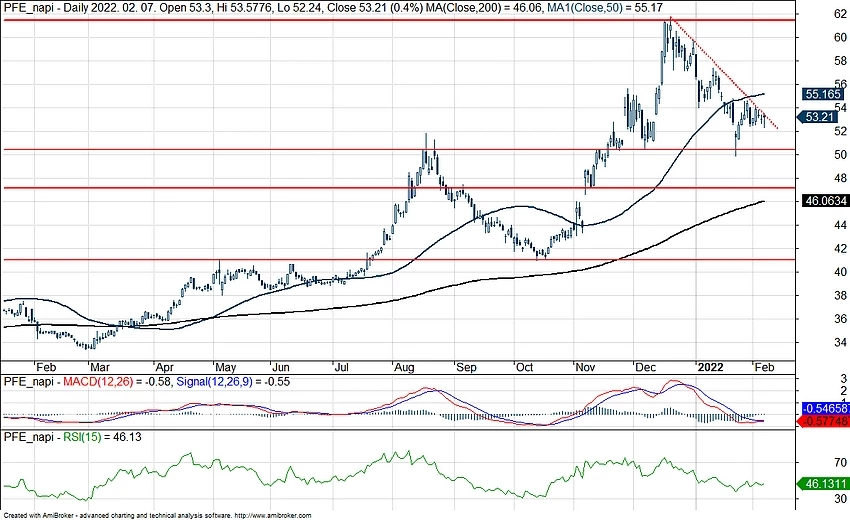Click the 70 level on the RSI axis
850x520 pixels.
pyautogui.click(x=840, y=463)
